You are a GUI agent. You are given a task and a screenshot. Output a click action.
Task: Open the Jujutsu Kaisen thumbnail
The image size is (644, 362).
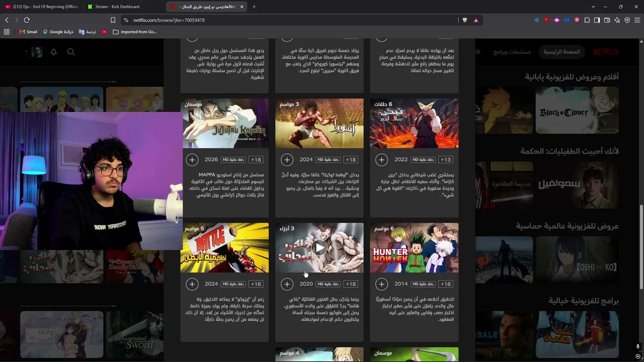pos(225,123)
